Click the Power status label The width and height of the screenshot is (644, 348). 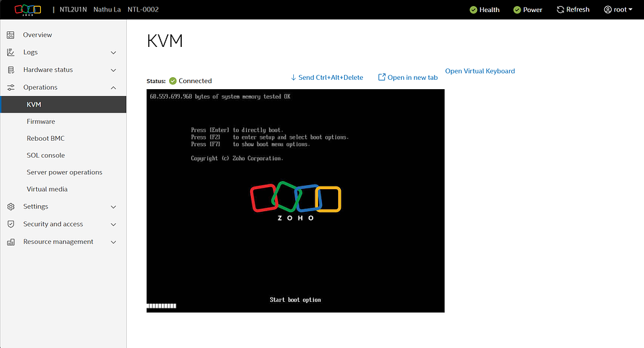(532, 10)
